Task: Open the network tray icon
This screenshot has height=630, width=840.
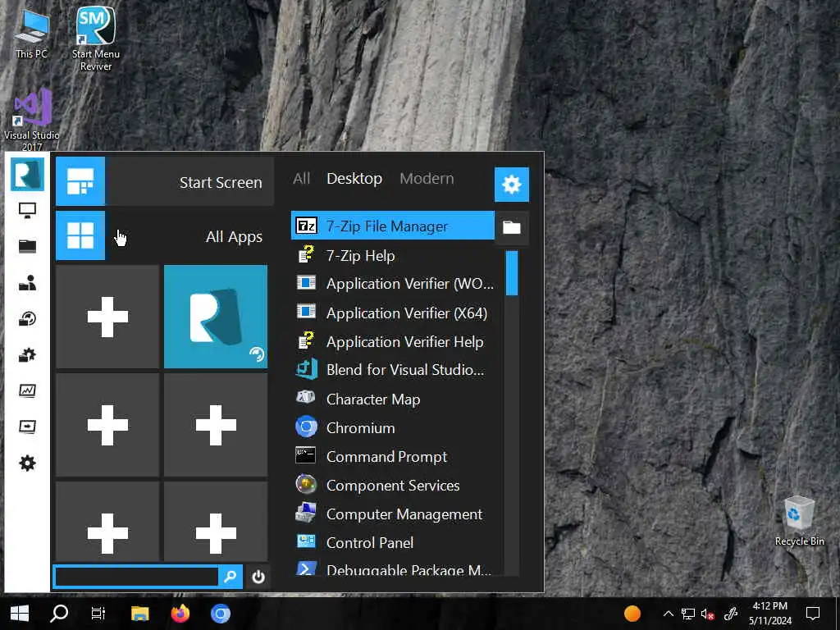Action: tap(688, 614)
